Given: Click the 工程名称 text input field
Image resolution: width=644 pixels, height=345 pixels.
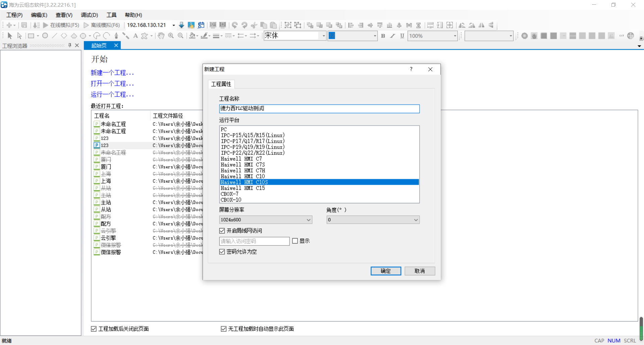Looking at the screenshot, I should click(319, 109).
